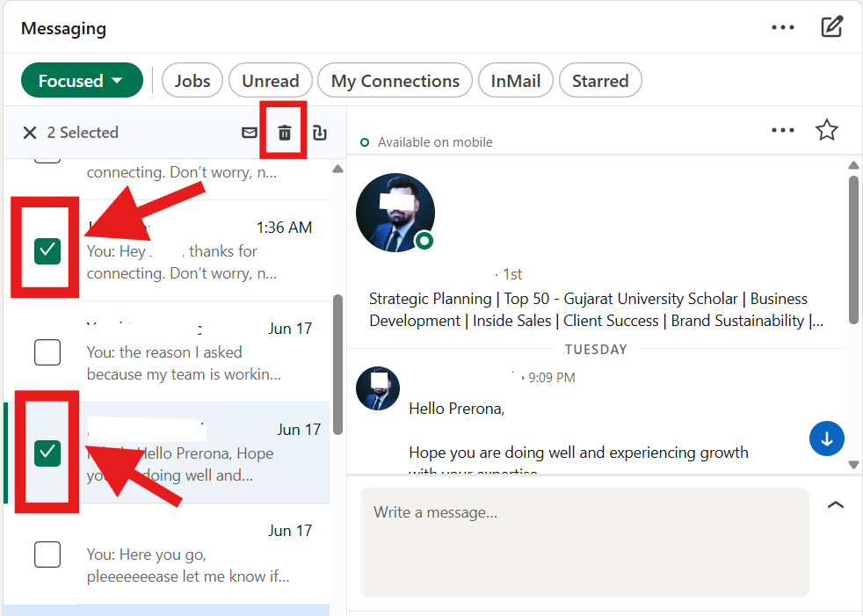The height and width of the screenshot is (616, 863).
Task: Show Starred conversations
Action: point(600,80)
